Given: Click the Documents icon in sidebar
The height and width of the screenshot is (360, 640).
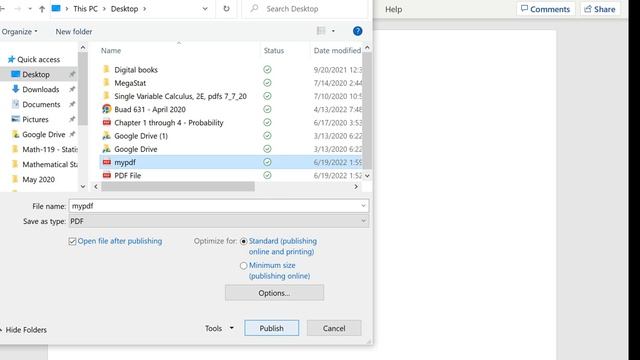Looking at the screenshot, I should [x=16, y=104].
